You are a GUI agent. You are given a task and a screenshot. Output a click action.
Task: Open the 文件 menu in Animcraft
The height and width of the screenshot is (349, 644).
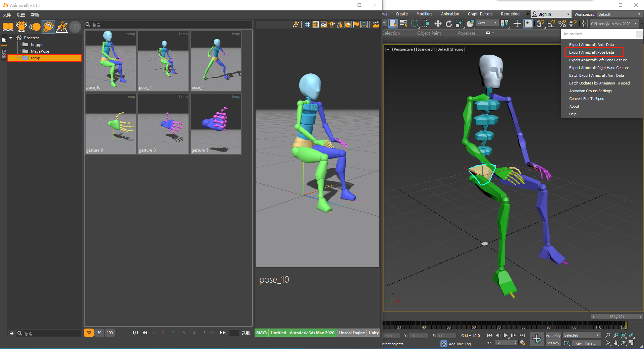point(7,15)
